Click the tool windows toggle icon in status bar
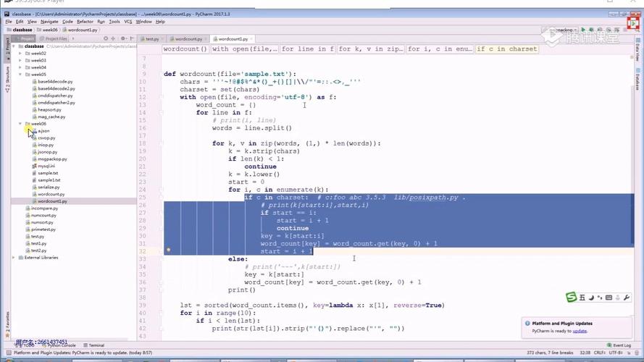This screenshot has width=644, height=362. tap(8, 353)
